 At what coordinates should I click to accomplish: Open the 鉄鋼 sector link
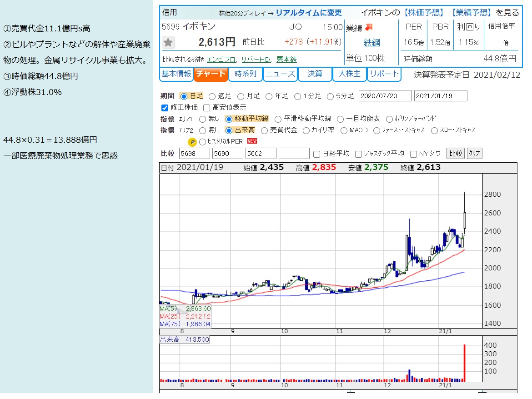tap(372, 43)
